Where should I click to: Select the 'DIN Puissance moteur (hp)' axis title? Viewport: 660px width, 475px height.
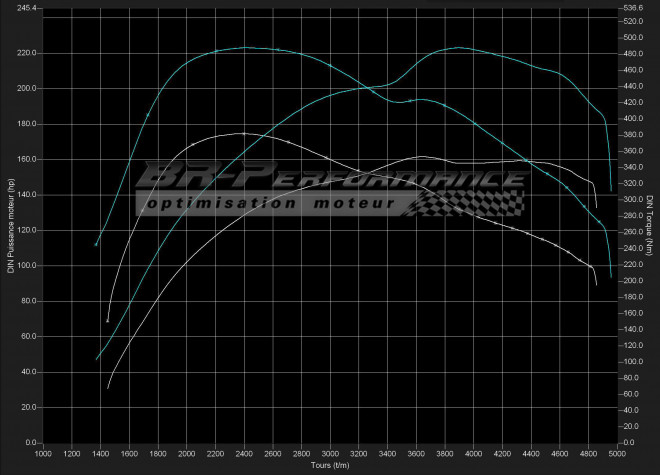pos(11,225)
